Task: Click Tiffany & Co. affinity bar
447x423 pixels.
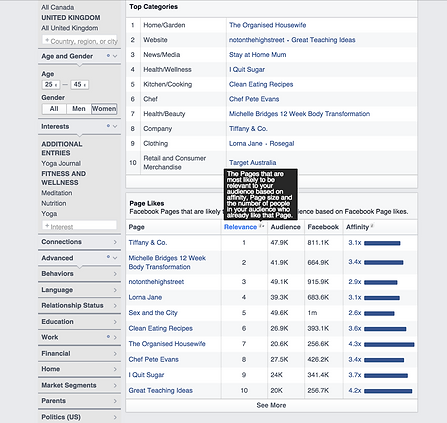Action: tap(382, 243)
